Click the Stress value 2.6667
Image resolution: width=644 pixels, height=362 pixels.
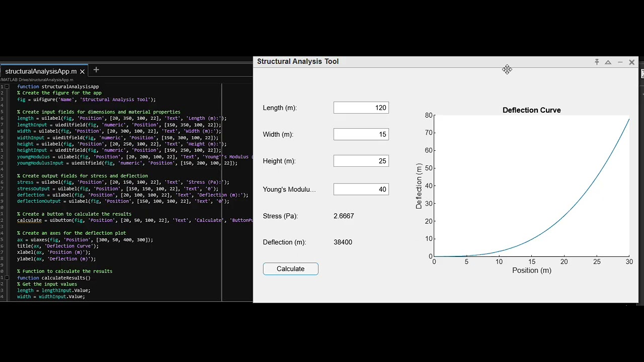tap(344, 216)
